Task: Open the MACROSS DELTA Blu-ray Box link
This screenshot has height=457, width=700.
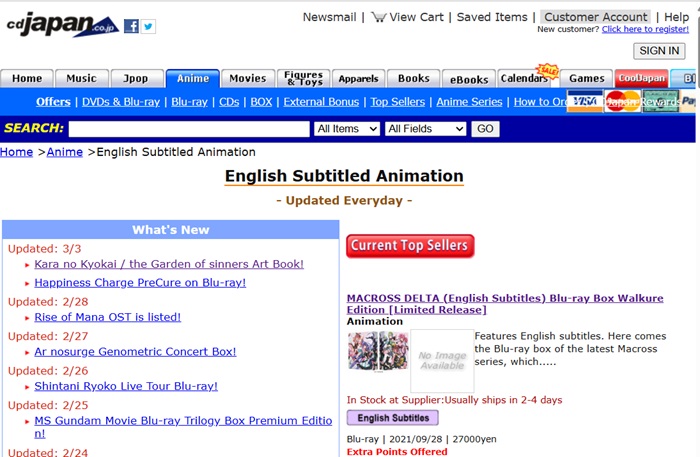Action: click(505, 304)
